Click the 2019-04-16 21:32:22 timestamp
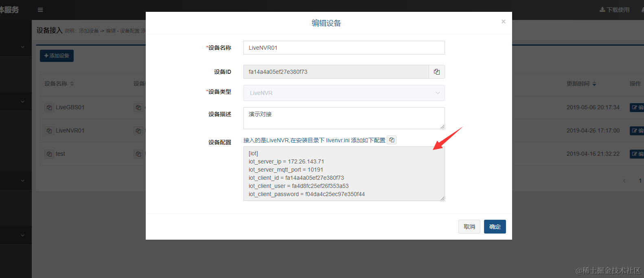This screenshot has width=644, height=278. [593, 154]
